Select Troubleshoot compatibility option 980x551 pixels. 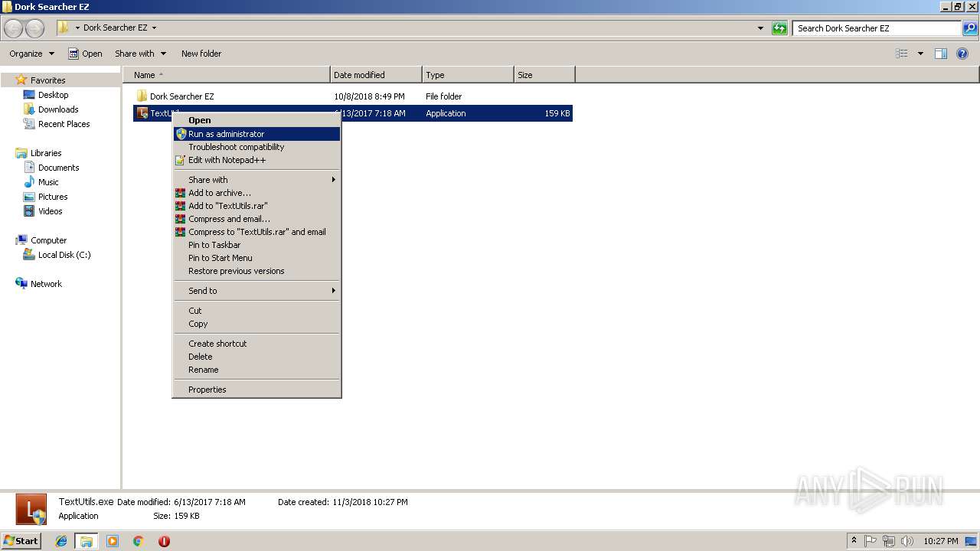tap(256, 147)
